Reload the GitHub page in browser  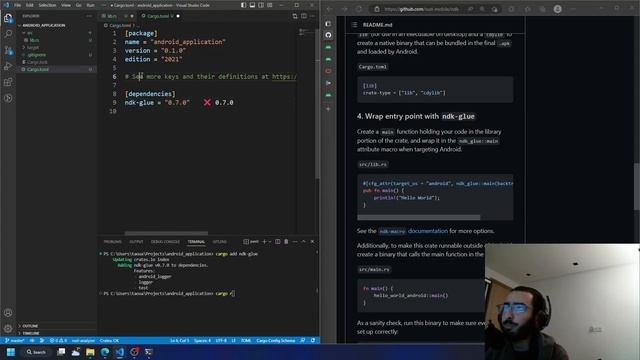click(359, 9)
